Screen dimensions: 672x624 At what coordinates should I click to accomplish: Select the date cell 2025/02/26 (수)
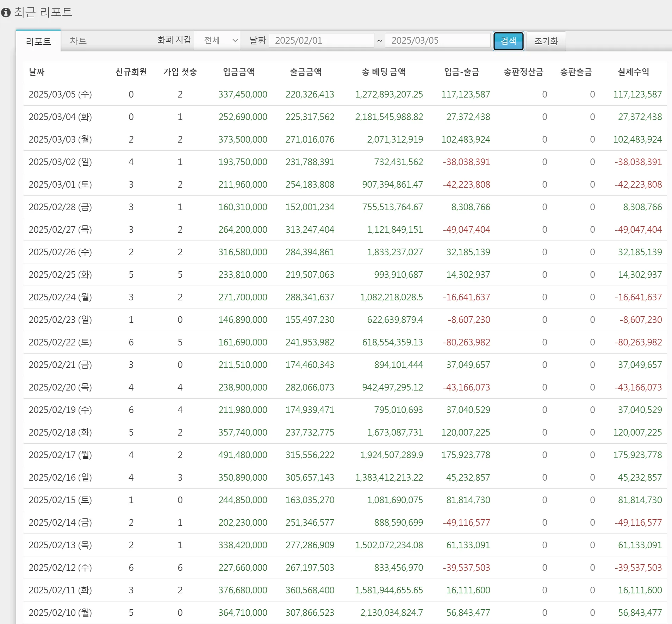pos(60,252)
